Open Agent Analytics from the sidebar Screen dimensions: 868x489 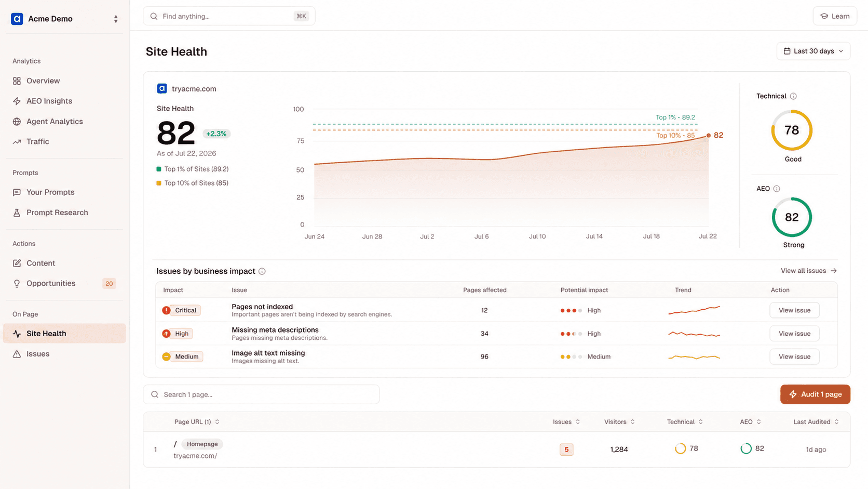click(55, 121)
